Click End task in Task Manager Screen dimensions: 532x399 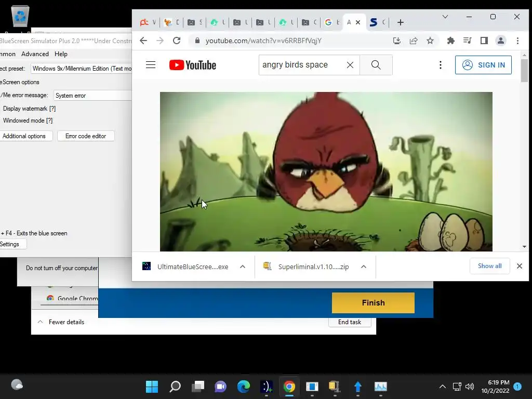(350, 322)
